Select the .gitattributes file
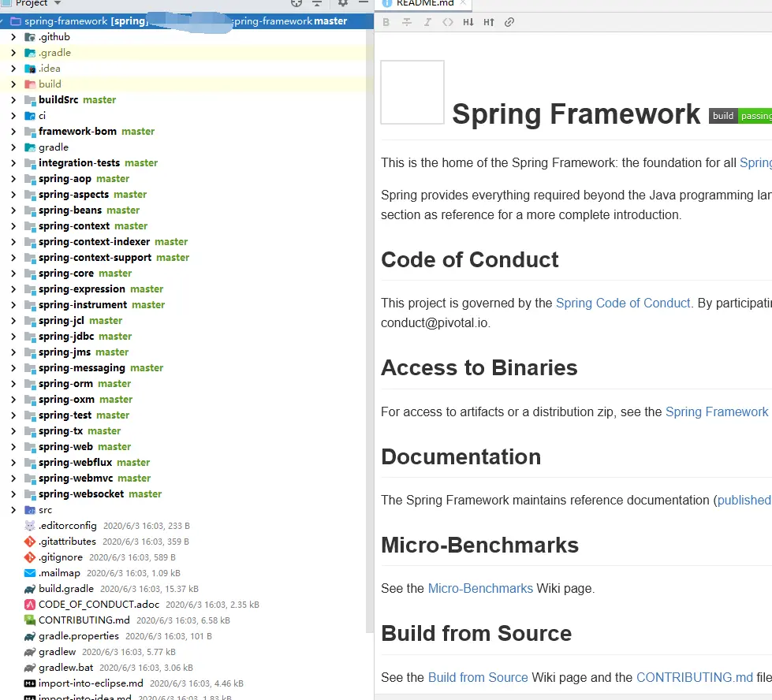This screenshot has height=700, width=772. tap(67, 542)
